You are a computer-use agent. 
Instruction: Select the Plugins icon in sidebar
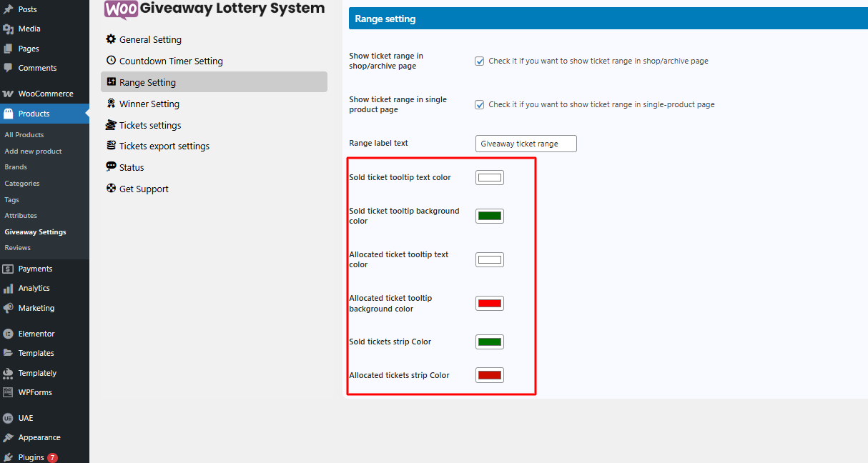[x=8, y=457]
